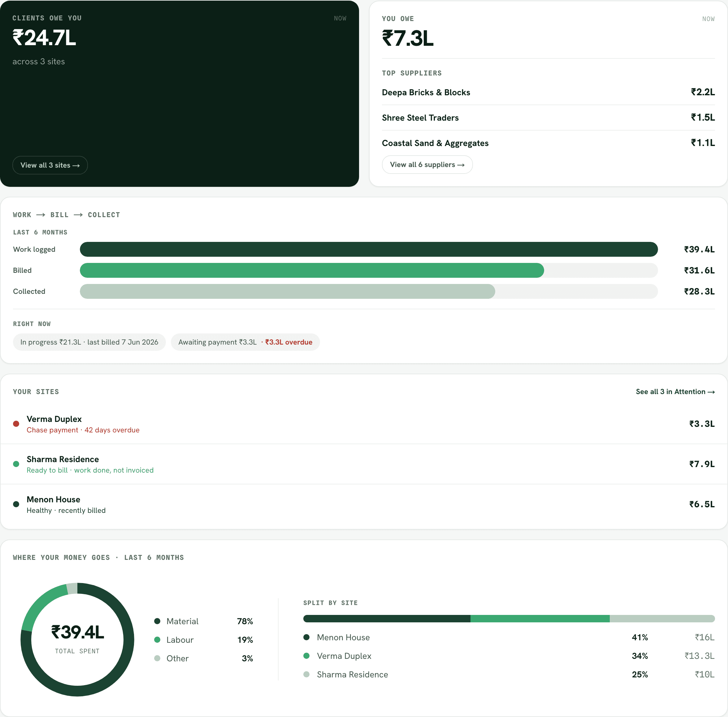This screenshot has height=717, width=728.
Task: Follow See all 3 in Attention link
Action: coord(675,392)
